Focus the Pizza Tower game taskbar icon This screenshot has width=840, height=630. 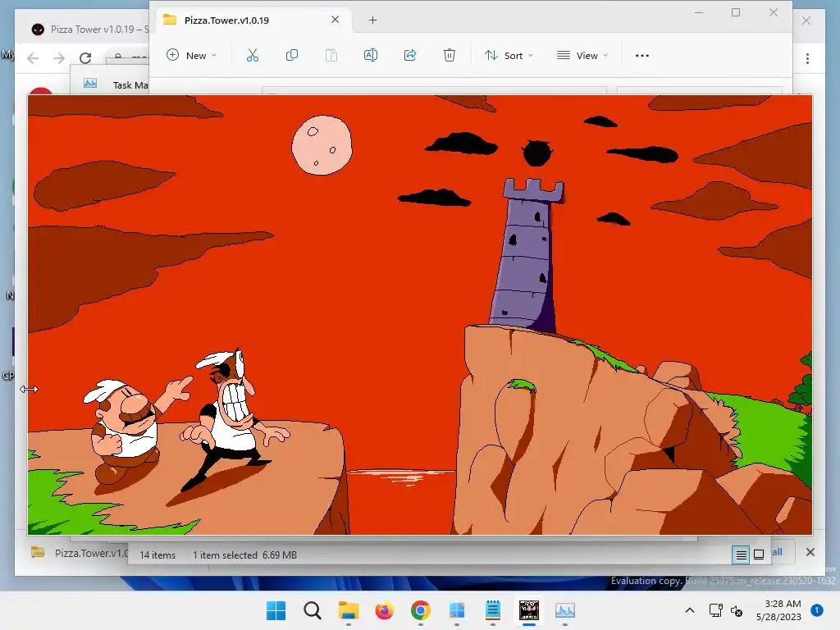pyautogui.click(x=529, y=610)
